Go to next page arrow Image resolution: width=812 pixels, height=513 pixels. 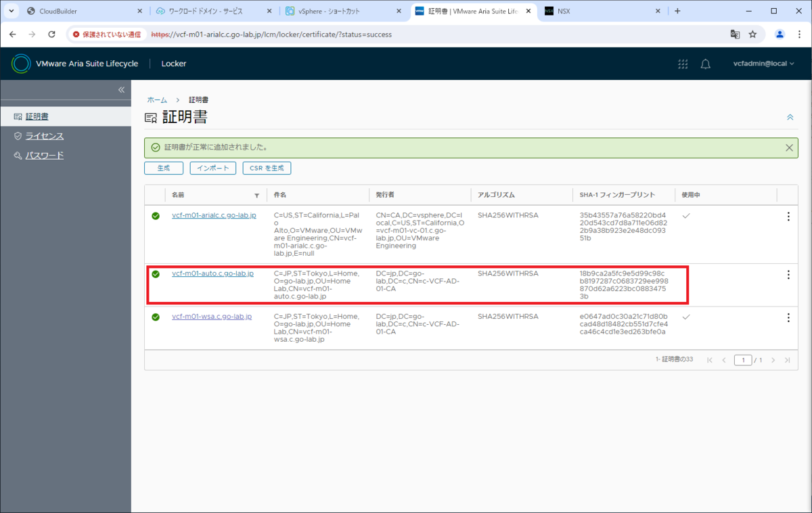tap(773, 360)
